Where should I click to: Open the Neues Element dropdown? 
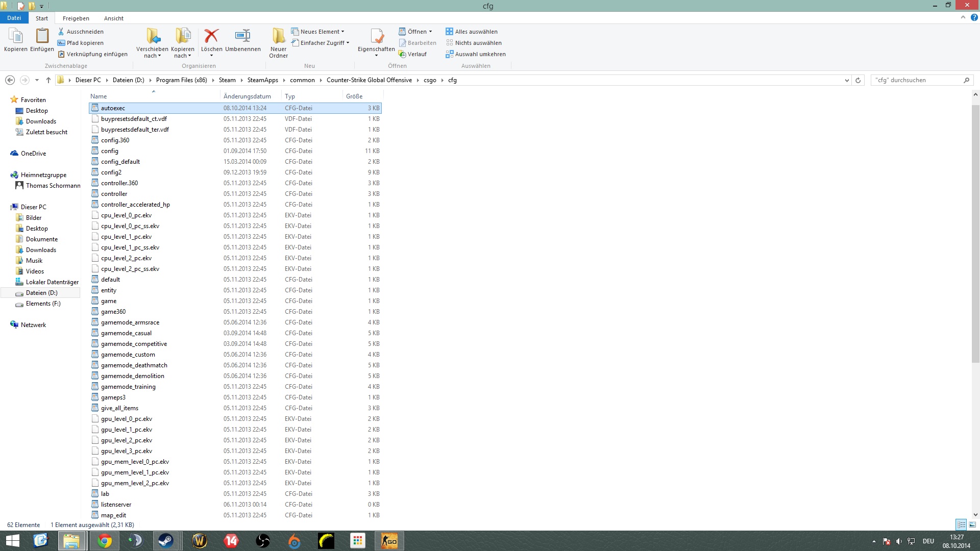click(x=321, y=32)
